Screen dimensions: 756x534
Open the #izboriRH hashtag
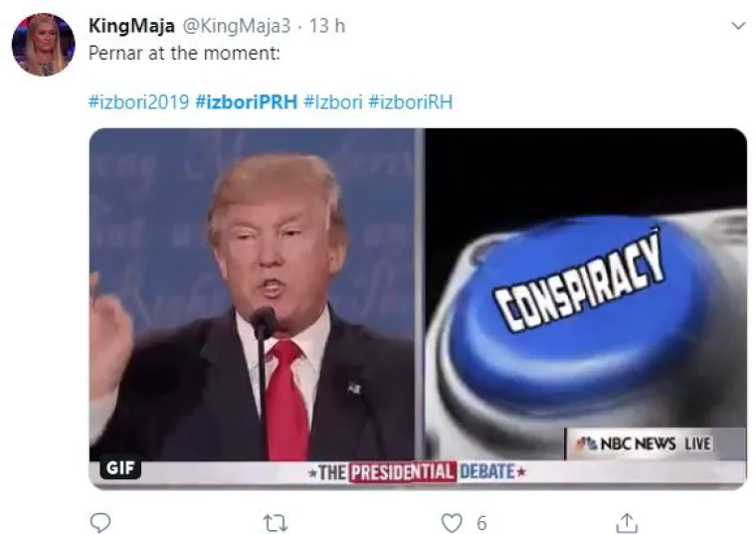(x=410, y=102)
